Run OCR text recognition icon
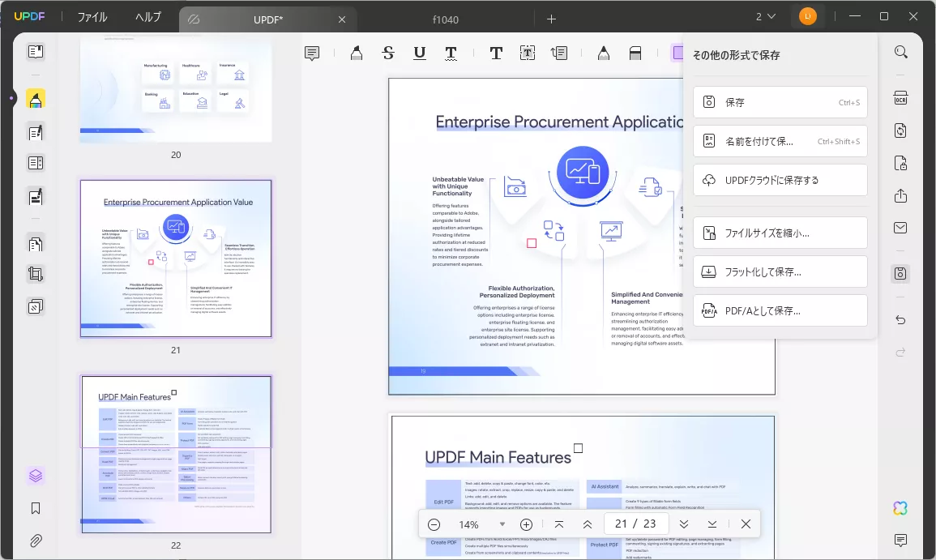The width and height of the screenshot is (936, 560). point(901,99)
